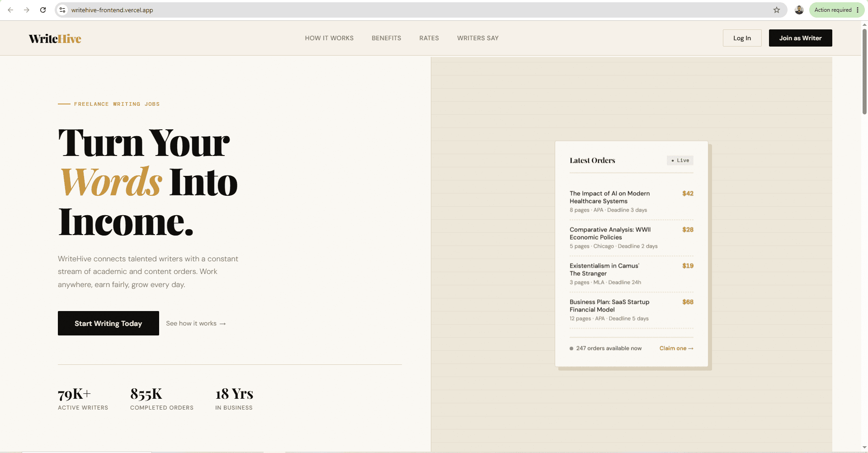Reload the page with the refresh icon
Viewport: 868px width, 453px height.
43,10
